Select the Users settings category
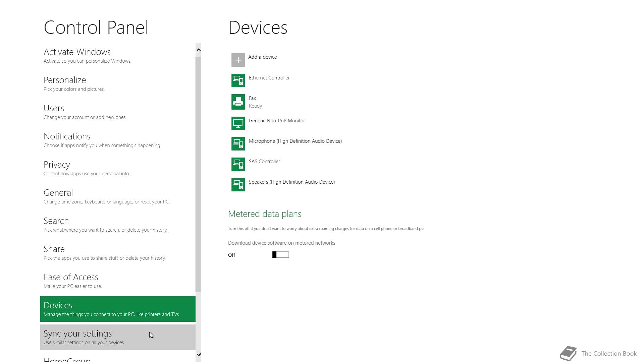 (54, 109)
